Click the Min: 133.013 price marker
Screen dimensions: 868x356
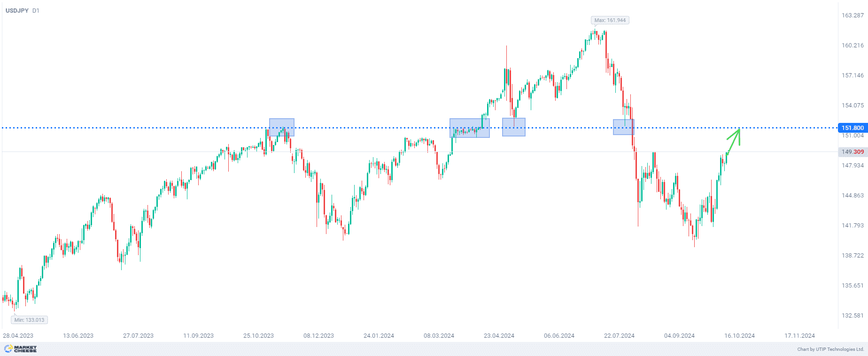pyautogui.click(x=29, y=320)
